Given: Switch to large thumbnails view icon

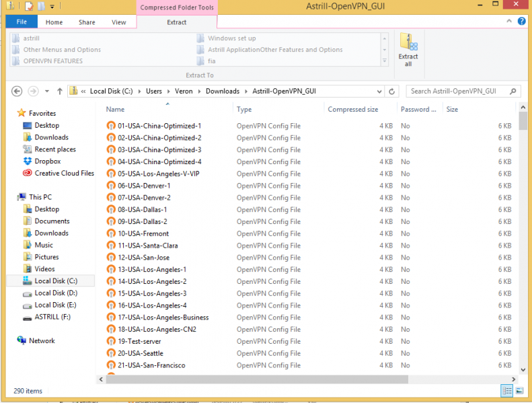Looking at the screenshot, I should (519, 391).
